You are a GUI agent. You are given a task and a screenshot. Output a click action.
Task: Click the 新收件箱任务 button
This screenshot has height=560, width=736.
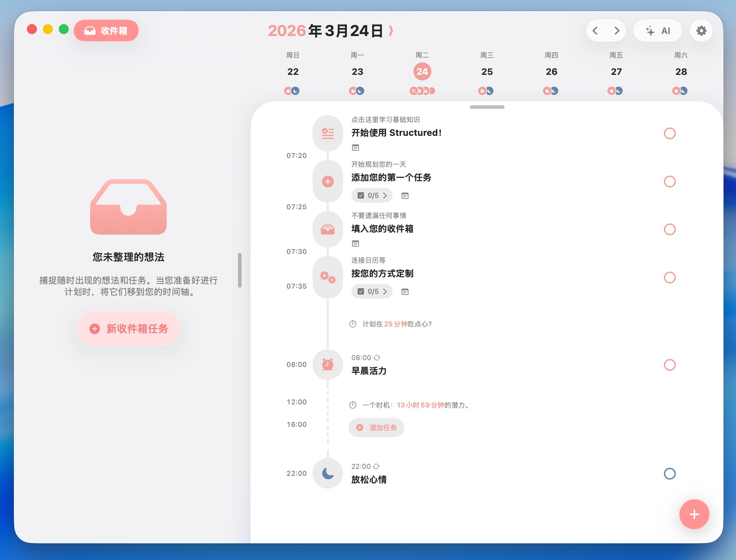(x=129, y=329)
